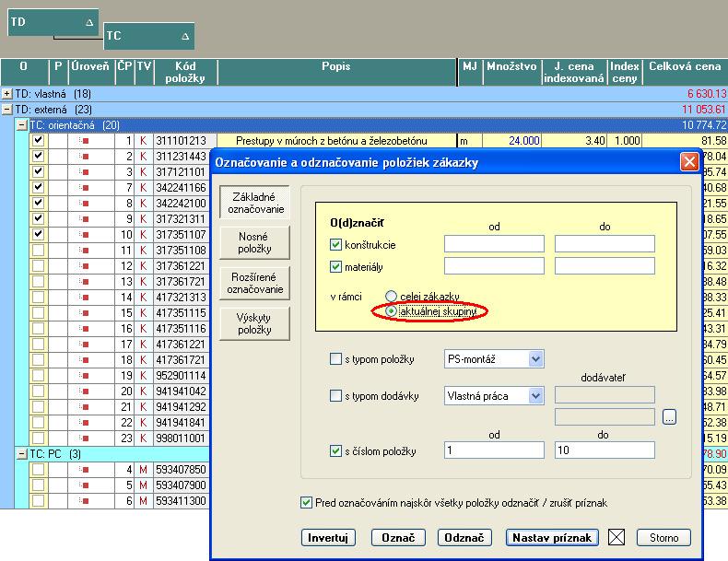Image resolution: width=728 pixels, height=561 pixels.
Task: Enable the s typom položky checkbox
Action: click(335, 358)
